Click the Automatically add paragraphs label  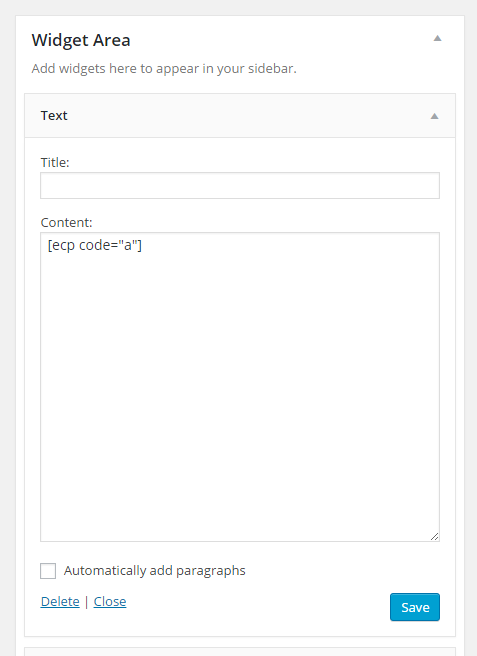[154, 571]
